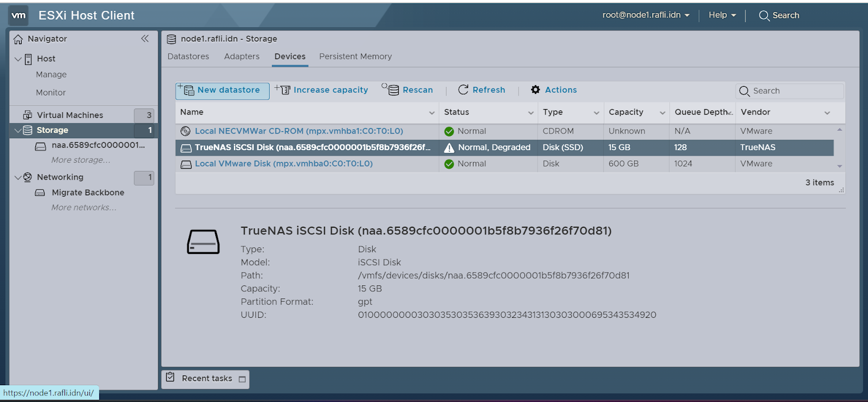Click the More networks... link
Screen dimensions: 868x402
click(84, 208)
